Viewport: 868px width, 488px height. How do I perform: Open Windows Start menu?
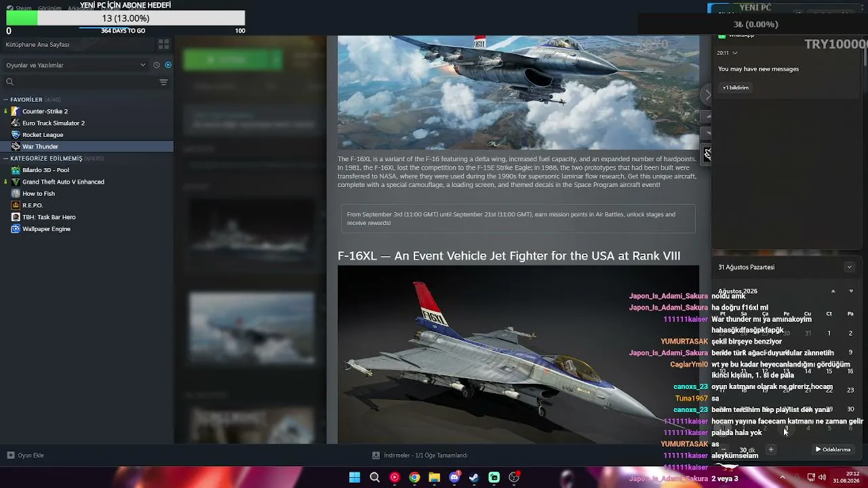point(355,477)
